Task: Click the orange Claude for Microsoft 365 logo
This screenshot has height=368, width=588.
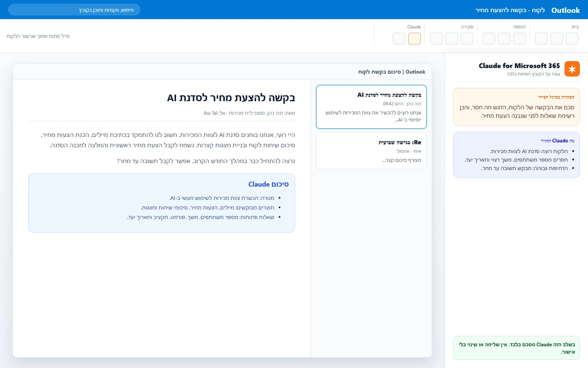Action: click(572, 69)
